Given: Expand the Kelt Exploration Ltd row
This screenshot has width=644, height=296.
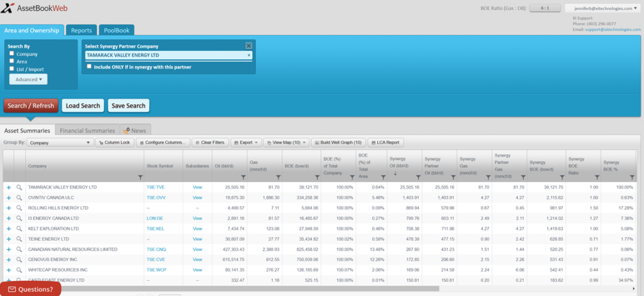Looking at the screenshot, I should (9, 229).
